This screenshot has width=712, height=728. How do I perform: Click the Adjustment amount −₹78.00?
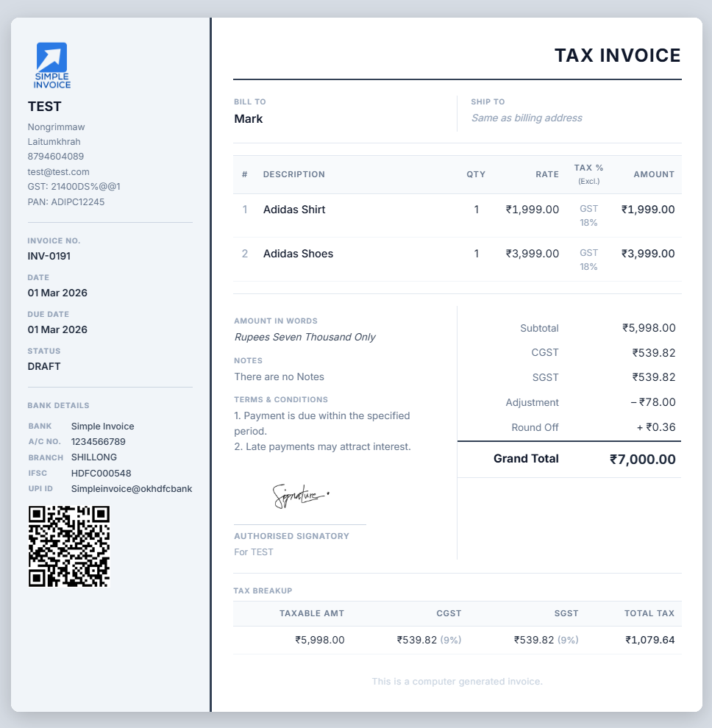pos(652,402)
